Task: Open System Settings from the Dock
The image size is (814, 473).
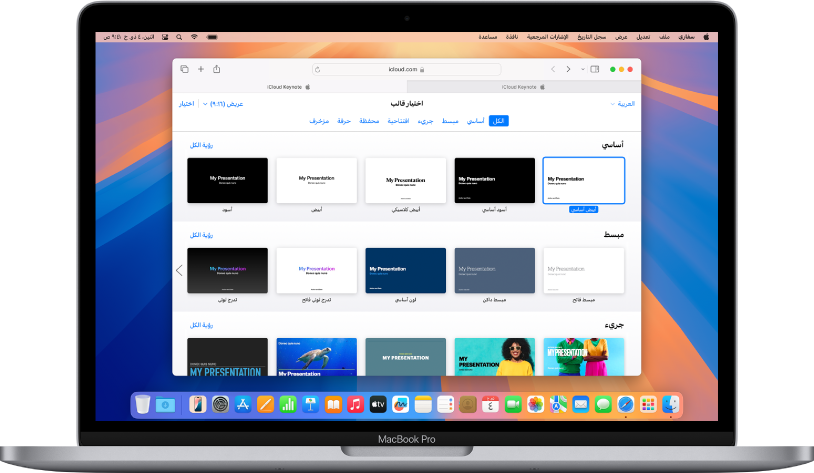Action: tap(220, 404)
